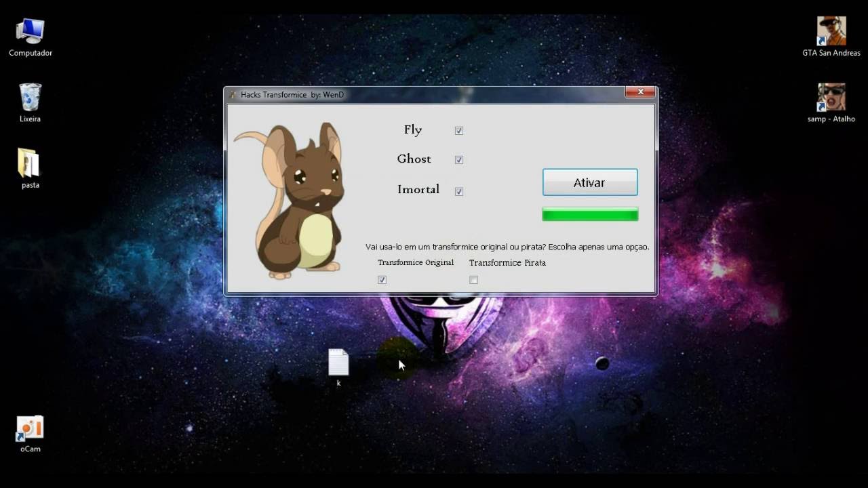The image size is (868, 488).
Task: Click the "Hacks Transformice by: WenD" window title
Action: click(292, 94)
